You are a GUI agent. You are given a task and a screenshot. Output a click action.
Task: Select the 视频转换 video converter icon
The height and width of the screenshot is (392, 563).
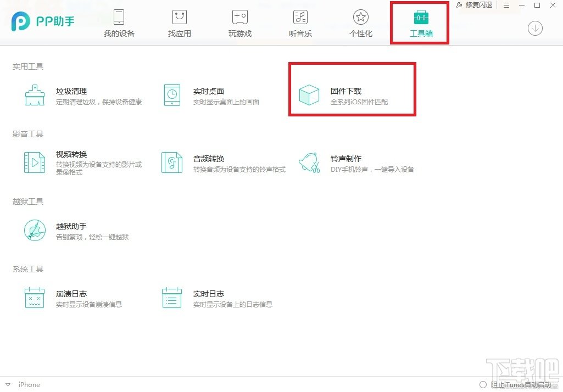tap(34, 162)
